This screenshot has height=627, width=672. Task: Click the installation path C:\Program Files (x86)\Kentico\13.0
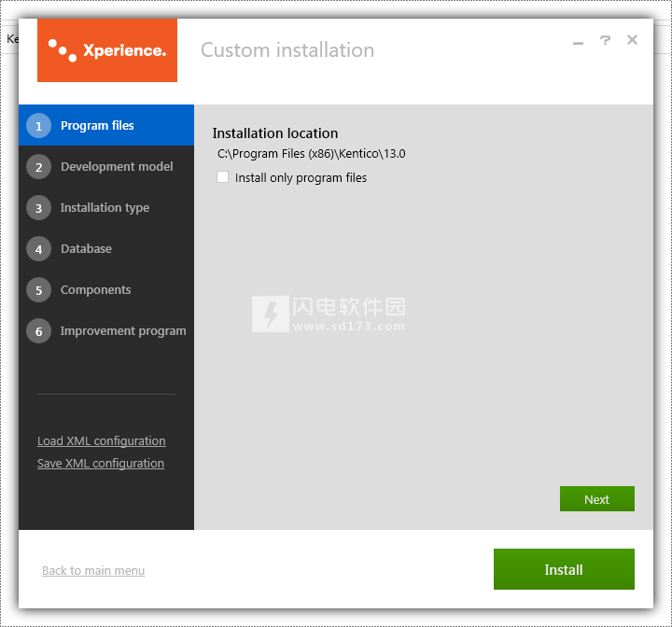pos(312,153)
